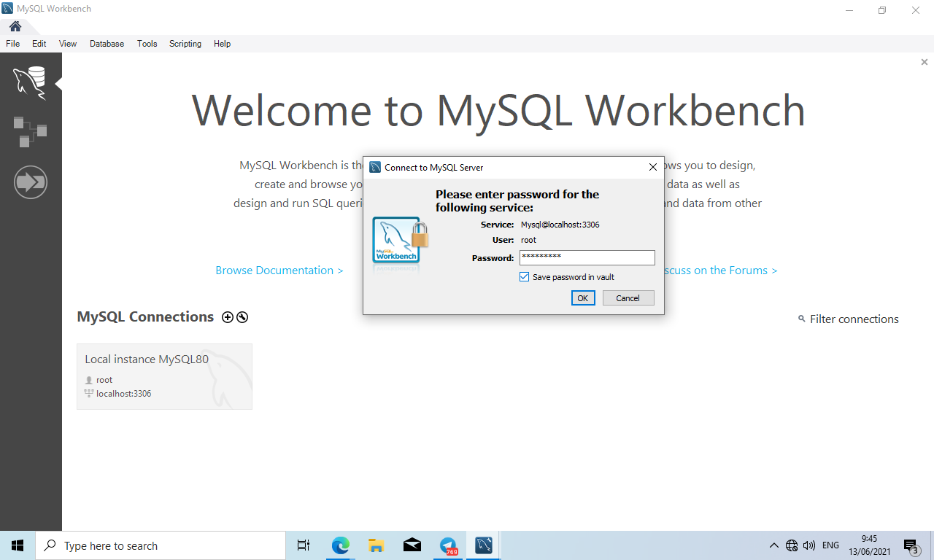Image resolution: width=934 pixels, height=560 pixels.
Task: Click the taskbar search box
Action: point(160,545)
